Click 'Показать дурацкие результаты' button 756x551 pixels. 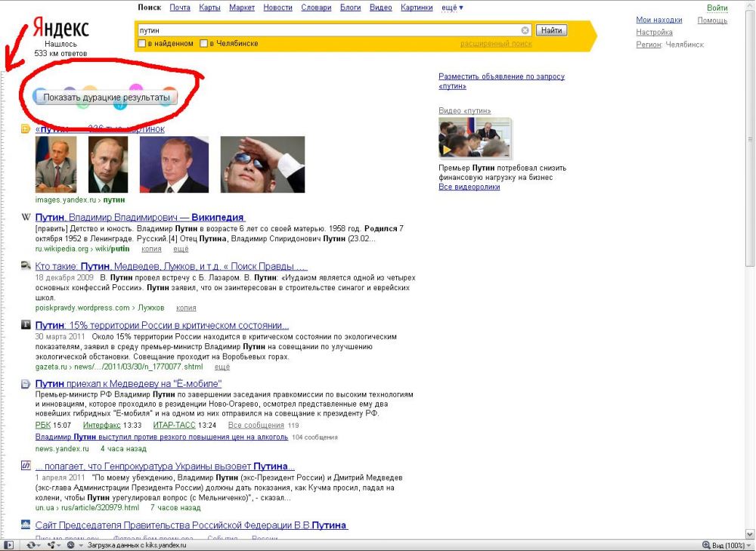pyautogui.click(x=106, y=98)
